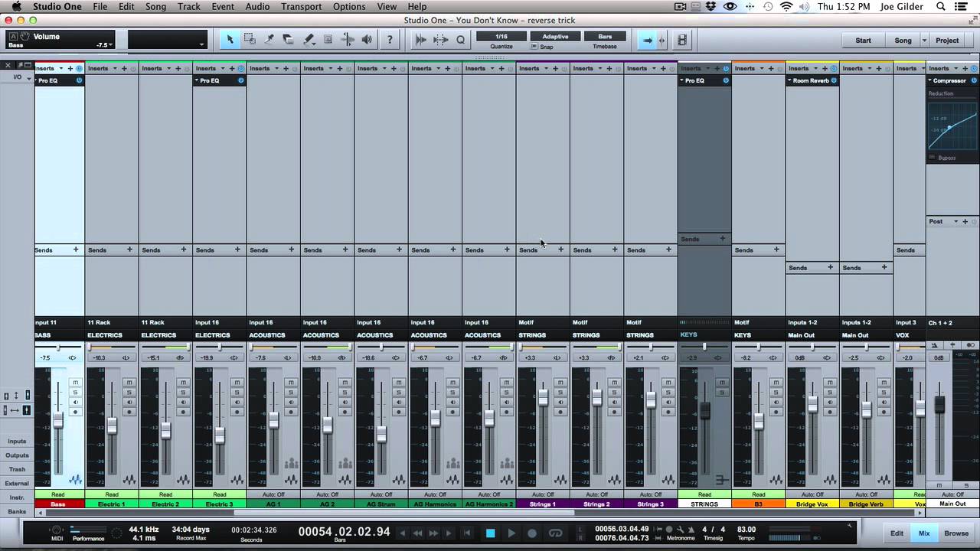The height and width of the screenshot is (551, 980).
Task: Show External devices panel
Action: click(x=17, y=484)
